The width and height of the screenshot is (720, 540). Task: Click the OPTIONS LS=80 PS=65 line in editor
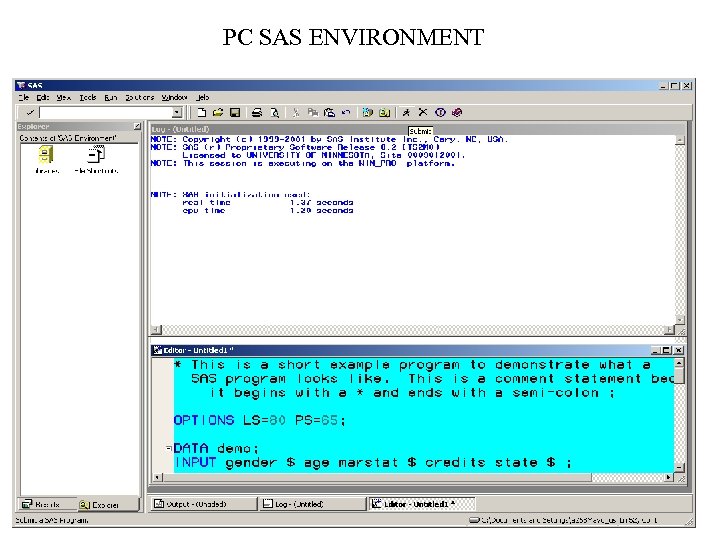pyautogui.click(x=259, y=420)
